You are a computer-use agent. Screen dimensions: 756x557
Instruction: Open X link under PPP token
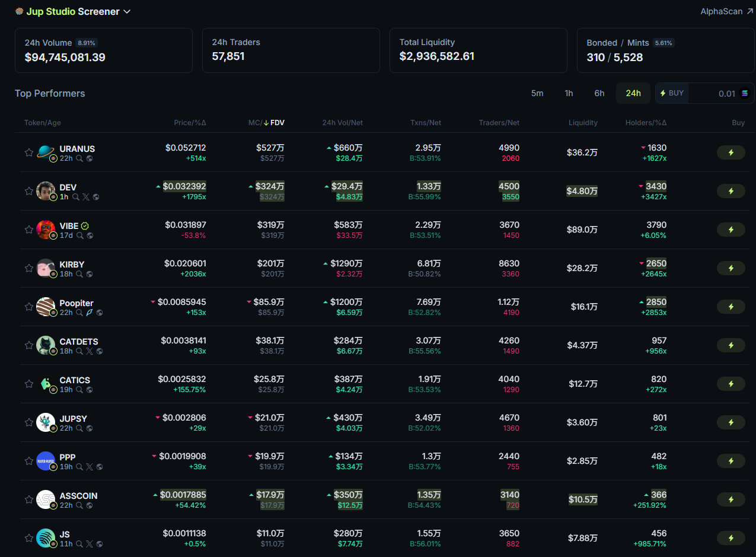(90, 467)
